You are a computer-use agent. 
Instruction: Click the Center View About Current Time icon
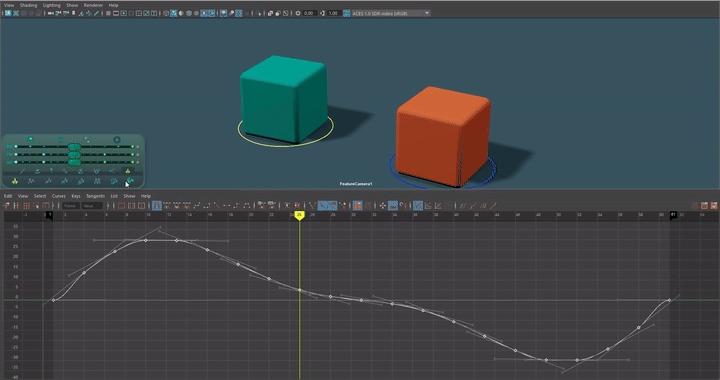point(141,206)
